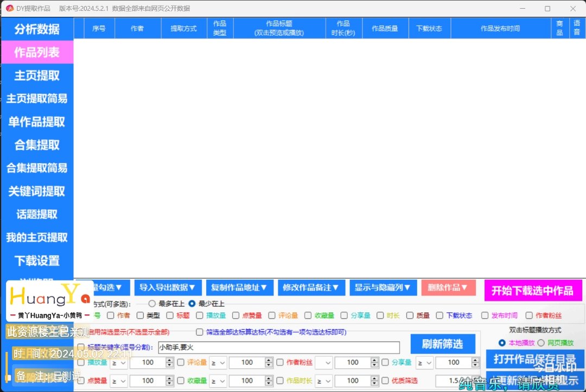Enable the 筛选全部达标算达标 checkbox
Screen dimensions: 586x392
(200, 332)
